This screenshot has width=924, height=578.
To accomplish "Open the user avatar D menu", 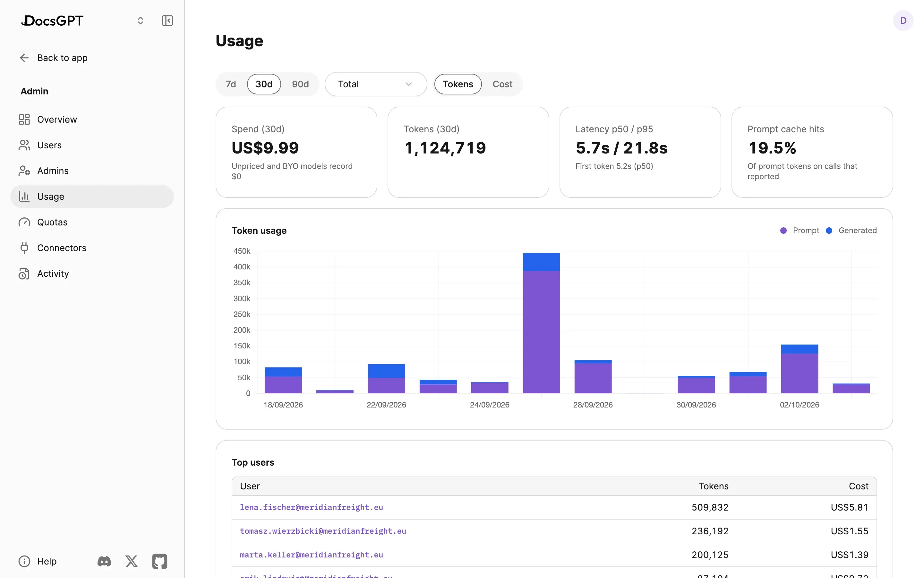I will [903, 21].
